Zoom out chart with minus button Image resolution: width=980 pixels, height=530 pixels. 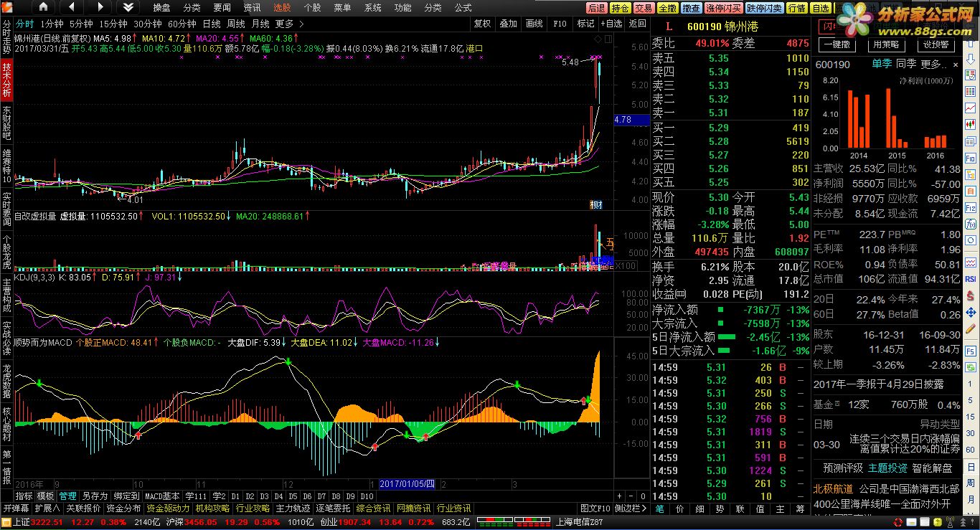pos(631,496)
